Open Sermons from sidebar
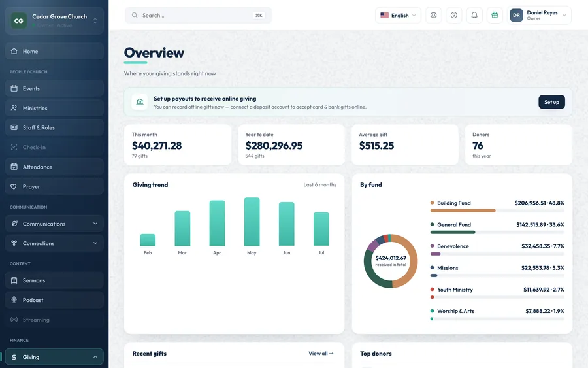Image resolution: width=588 pixels, height=368 pixels. click(54, 280)
